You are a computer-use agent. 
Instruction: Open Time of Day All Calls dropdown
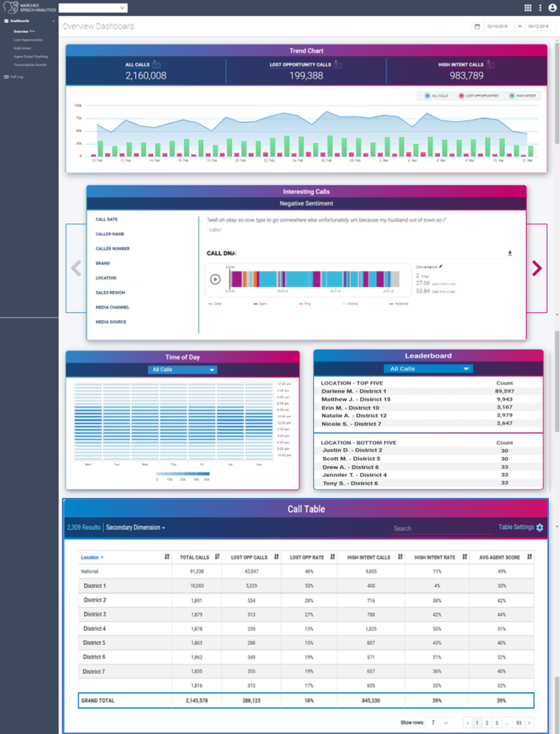[182, 370]
